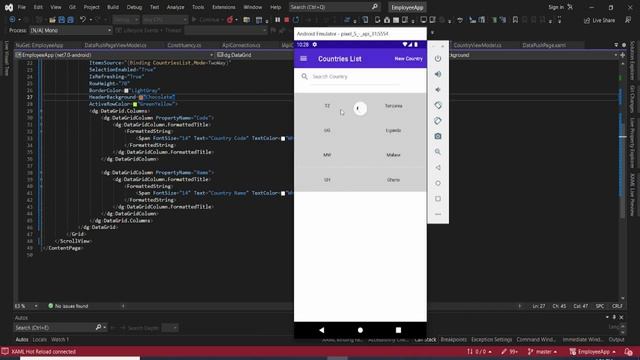Select the Uganda row name
Image resolution: width=640 pixels, height=360 pixels.
393,131
